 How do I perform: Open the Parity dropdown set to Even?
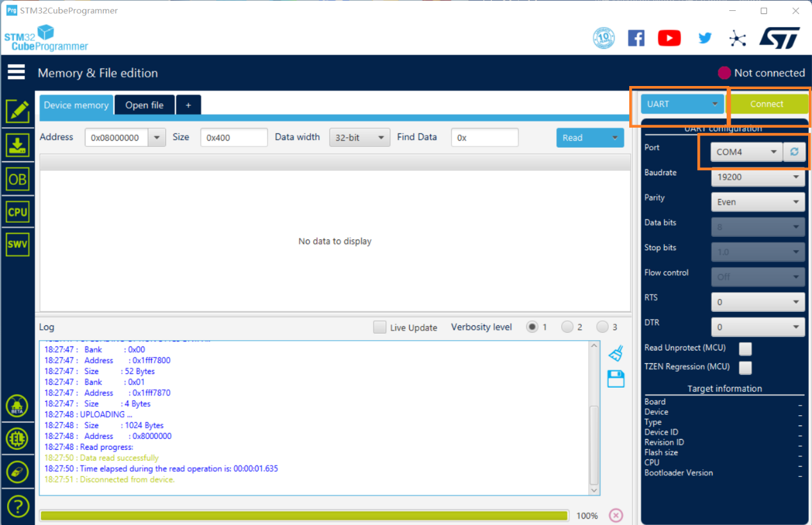pos(757,202)
